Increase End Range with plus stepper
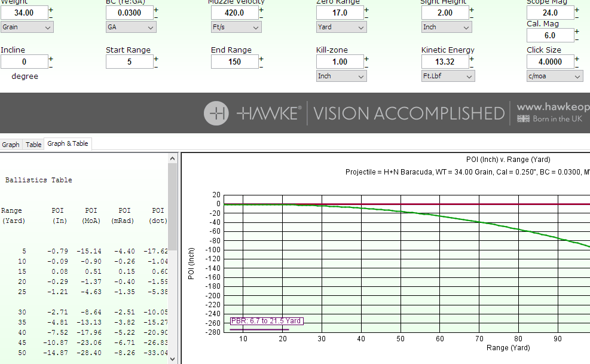The height and width of the screenshot is (364, 590). coord(261,59)
